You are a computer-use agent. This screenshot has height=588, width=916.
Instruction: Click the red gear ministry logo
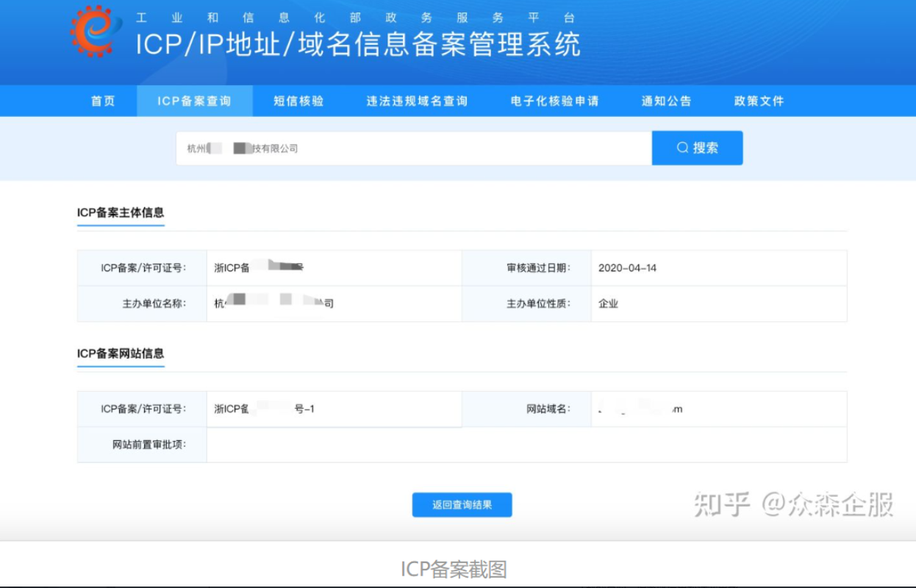(x=96, y=31)
